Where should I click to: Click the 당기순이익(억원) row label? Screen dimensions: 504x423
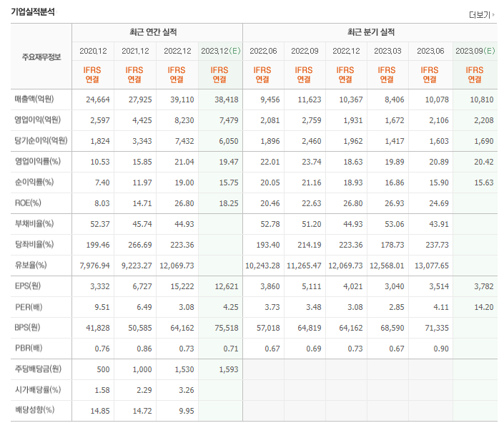point(41,140)
